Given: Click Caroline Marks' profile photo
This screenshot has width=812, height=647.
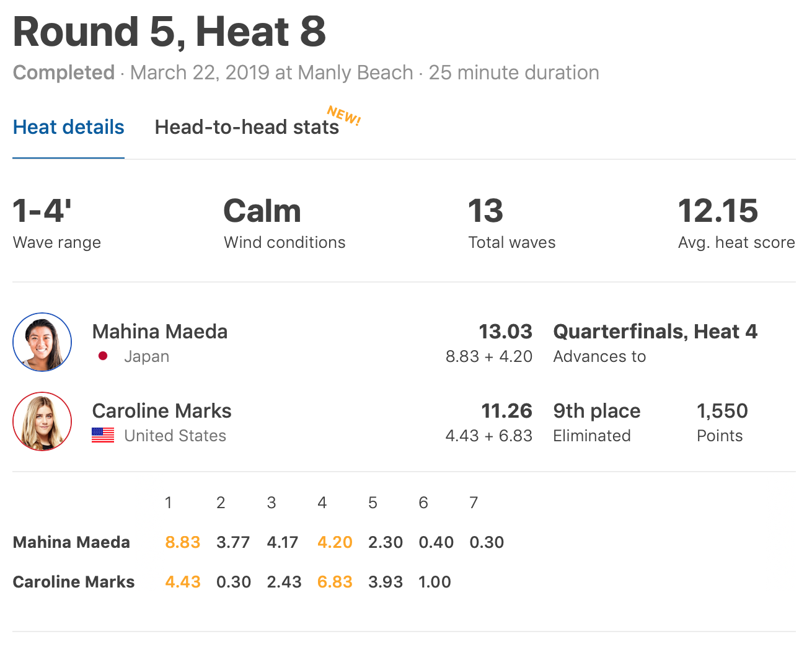Looking at the screenshot, I should (42, 421).
